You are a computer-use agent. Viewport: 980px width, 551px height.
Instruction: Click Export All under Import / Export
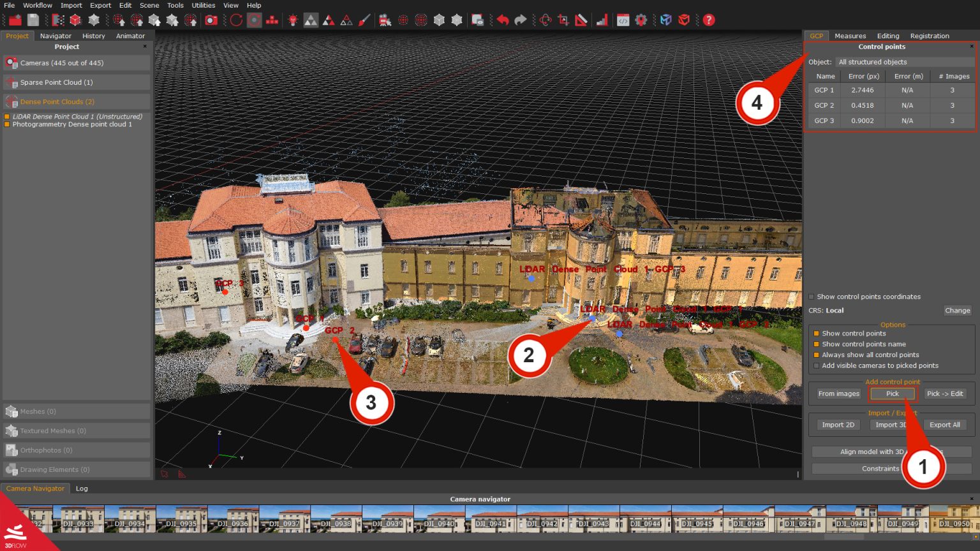click(x=945, y=424)
